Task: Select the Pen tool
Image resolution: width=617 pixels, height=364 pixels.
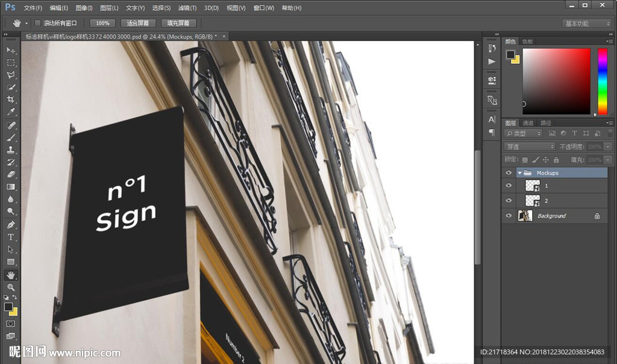Action: 11,224
